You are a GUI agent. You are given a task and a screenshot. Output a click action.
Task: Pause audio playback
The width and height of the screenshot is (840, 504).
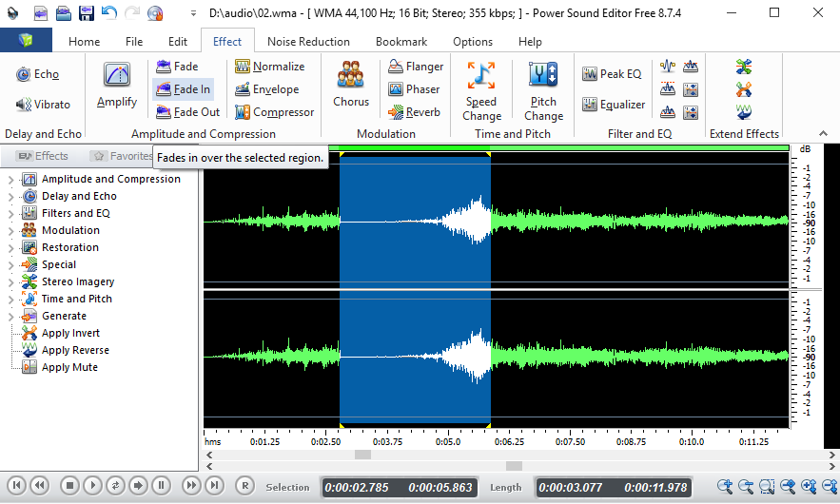pos(161,486)
